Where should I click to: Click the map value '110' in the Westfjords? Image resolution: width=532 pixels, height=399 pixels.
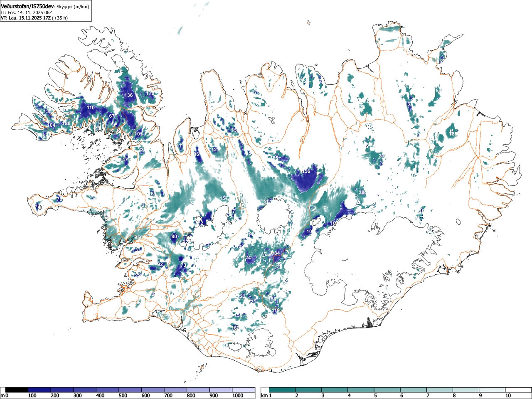click(x=91, y=108)
